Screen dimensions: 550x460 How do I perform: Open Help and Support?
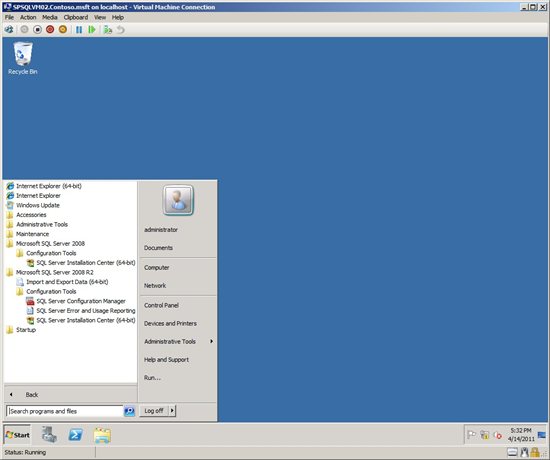[167, 360]
